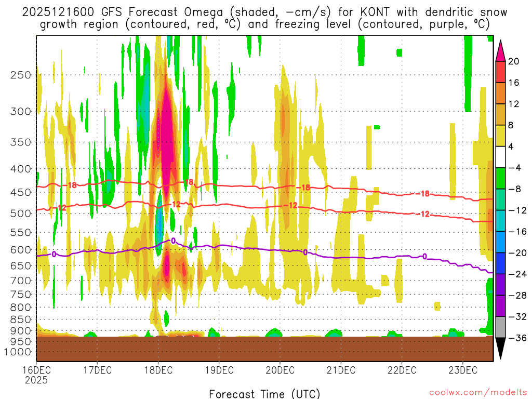Image resolution: width=532 pixels, height=399 pixels.
Task: Click the 1000 pressure level label
Action: coord(18,352)
